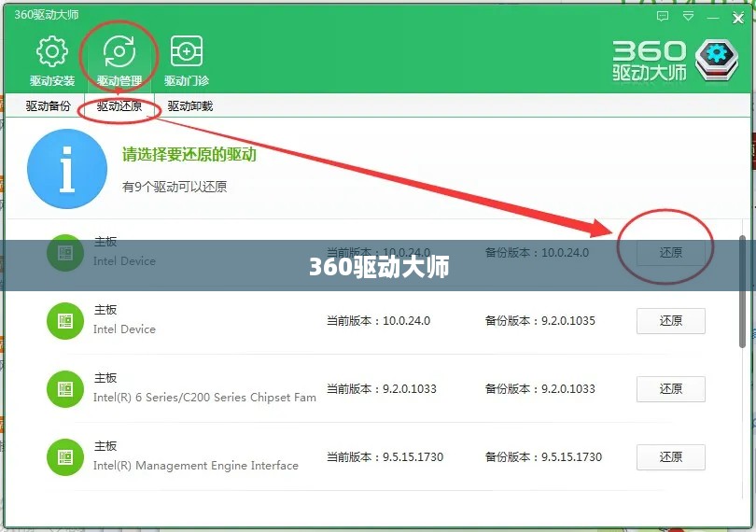
Task: Open the title bar dropdown menu icon
Action: [x=689, y=17]
